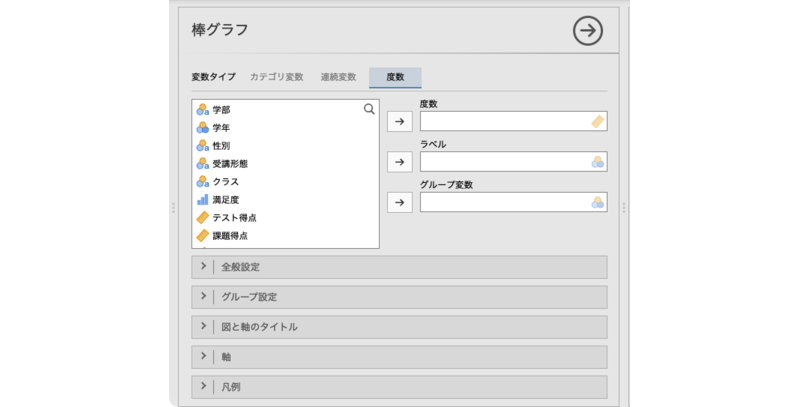Screen dimensions: 800x407
Task: Select the 度数 variable type tab
Action: click(x=395, y=77)
